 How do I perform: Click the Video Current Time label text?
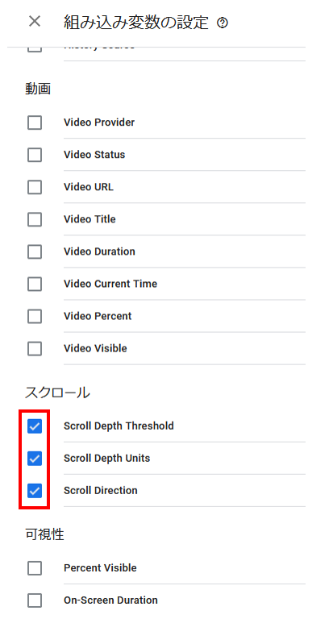(110, 284)
